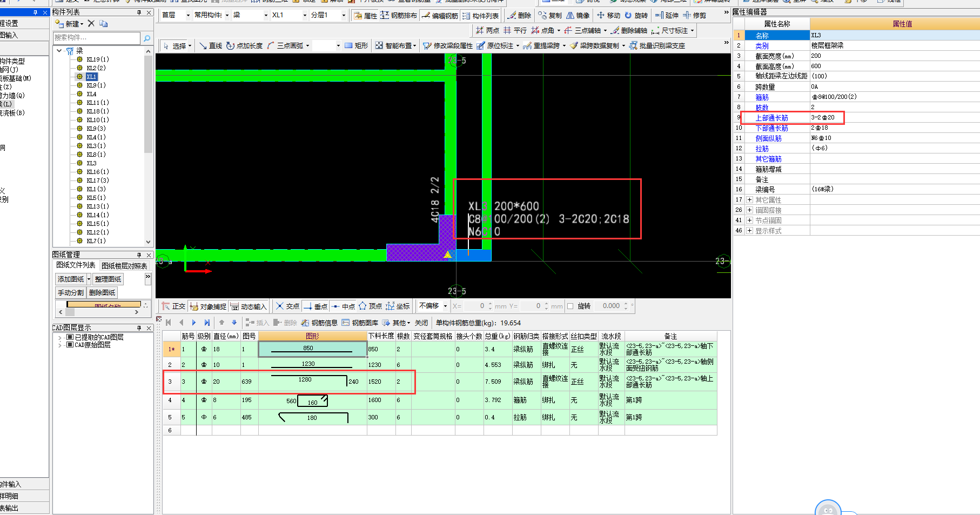The width and height of the screenshot is (980, 515).
Task: Toggle 垂点 perpendicular snap
Action: click(x=316, y=306)
